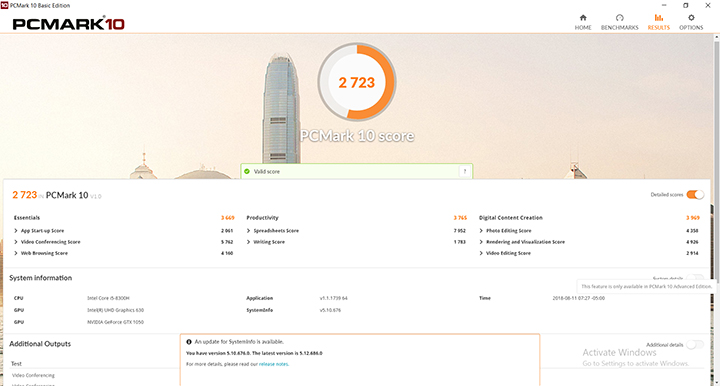Image resolution: width=720 pixels, height=386 pixels.
Task: Click the GPU value Intel(R) UHD Graphics 630
Action: coord(115,310)
